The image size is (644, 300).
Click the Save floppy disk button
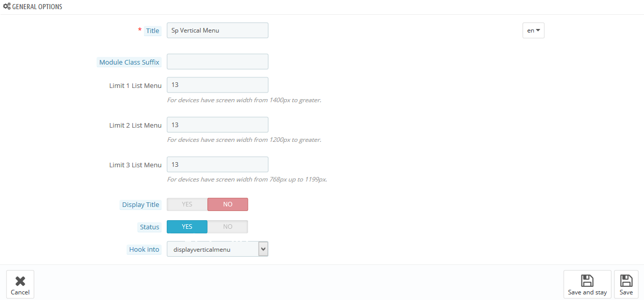pyautogui.click(x=626, y=284)
